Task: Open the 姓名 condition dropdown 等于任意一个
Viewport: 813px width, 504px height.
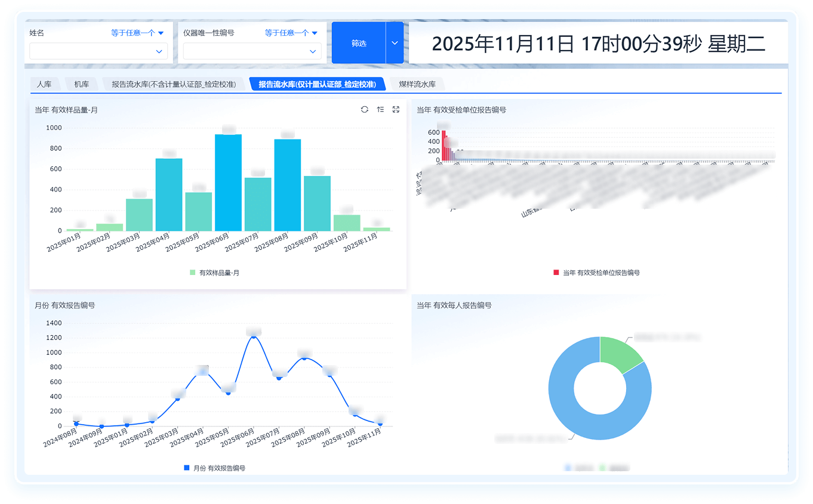Action: click(137, 33)
